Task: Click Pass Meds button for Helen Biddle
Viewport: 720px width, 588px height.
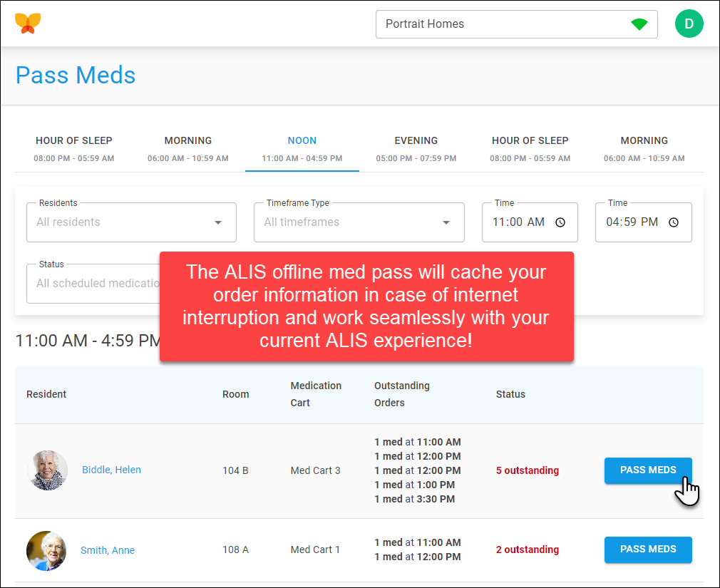Action: [x=648, y=470]
